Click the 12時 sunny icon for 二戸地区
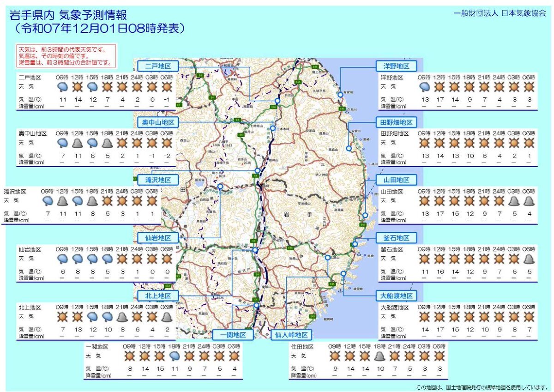This screenshot has width=554, height=392. pyautogui.click(x=78, y=86)
